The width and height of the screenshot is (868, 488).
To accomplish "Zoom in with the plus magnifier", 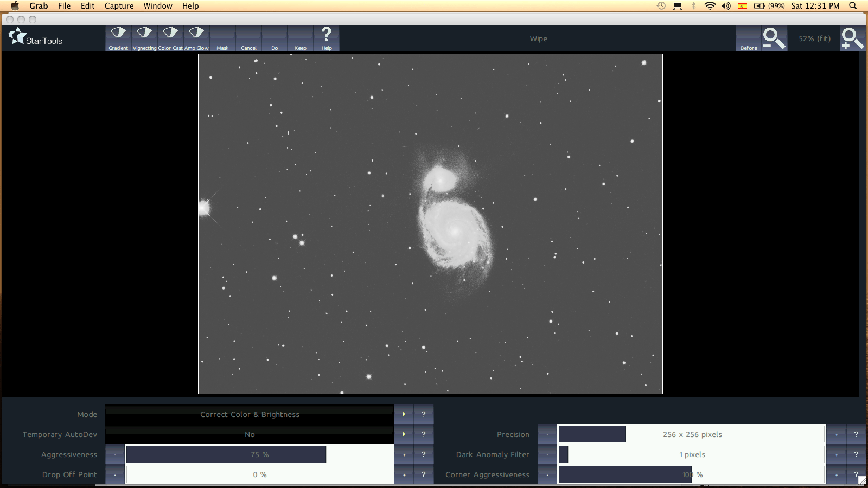I will tap(852, 38).
